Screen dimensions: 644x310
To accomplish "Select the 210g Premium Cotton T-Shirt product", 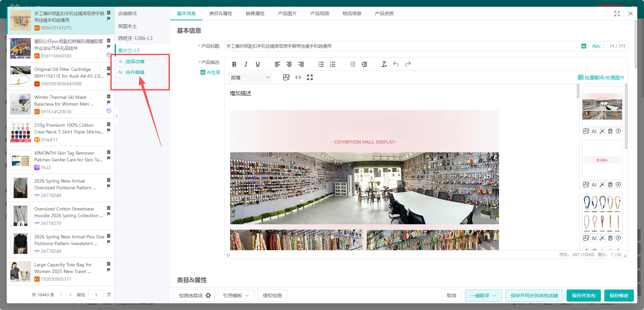I will coord(61,132).
